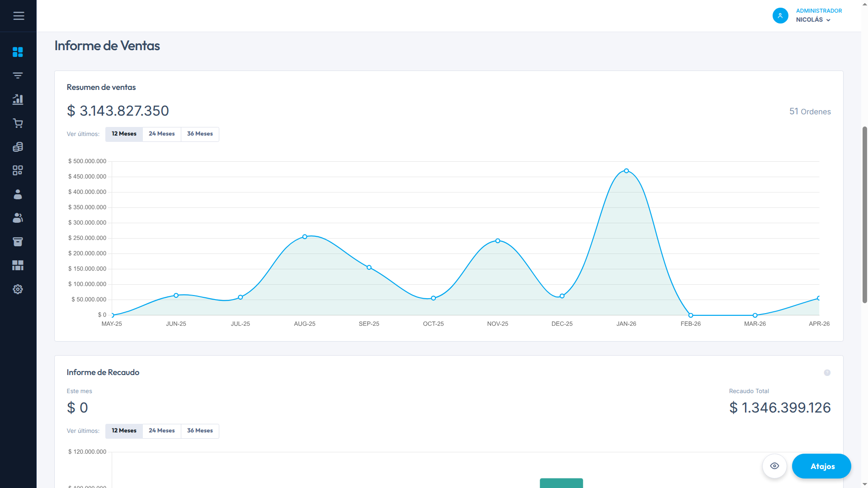Open the multiple users group icon
Viewport: 868px width, 488px height.
18,218
